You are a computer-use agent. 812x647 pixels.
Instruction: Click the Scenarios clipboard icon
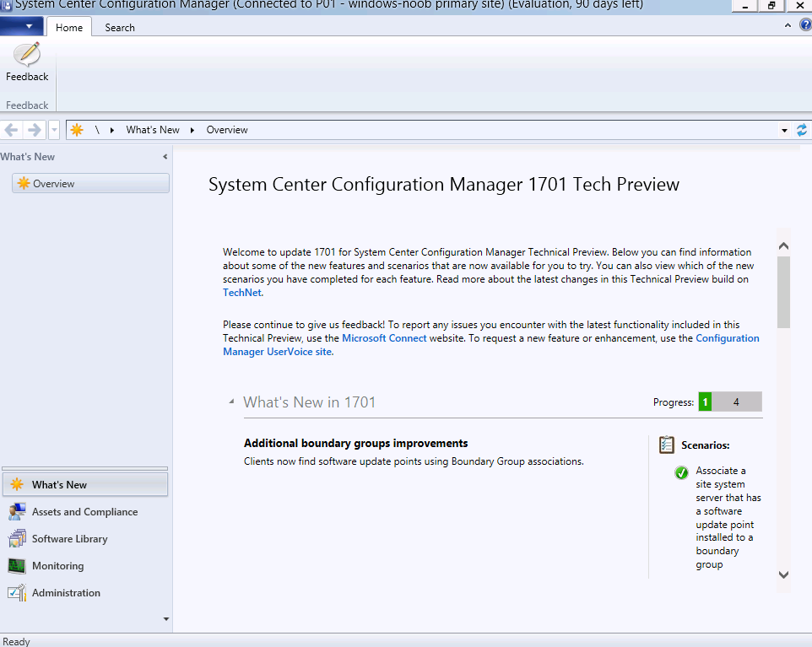point(667,445)
